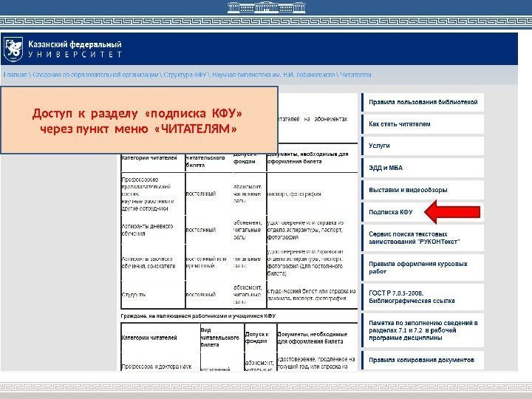This screenshot has width=532, height=399.
Task: Open 'Правила пользования библиотекой' menu item
Action: tap(423, 102)
